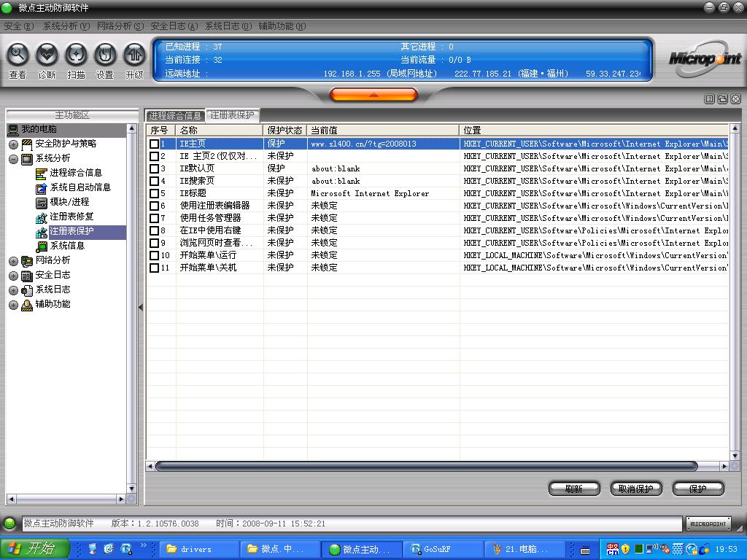Click the 注册表保护 tree icon
This screenshot has height=560, width=747.
click(x=42, y=232)
